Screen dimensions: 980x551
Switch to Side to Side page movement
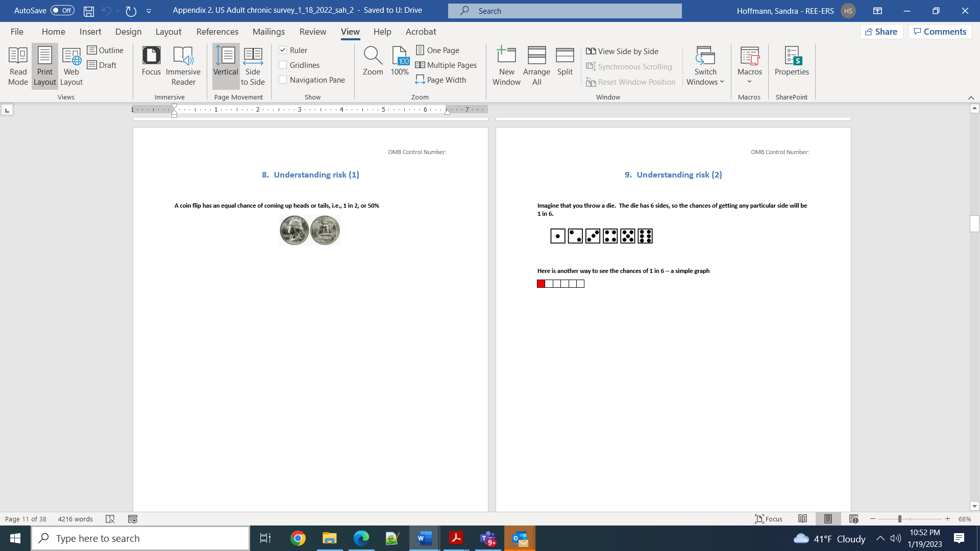tap(253, 66)
